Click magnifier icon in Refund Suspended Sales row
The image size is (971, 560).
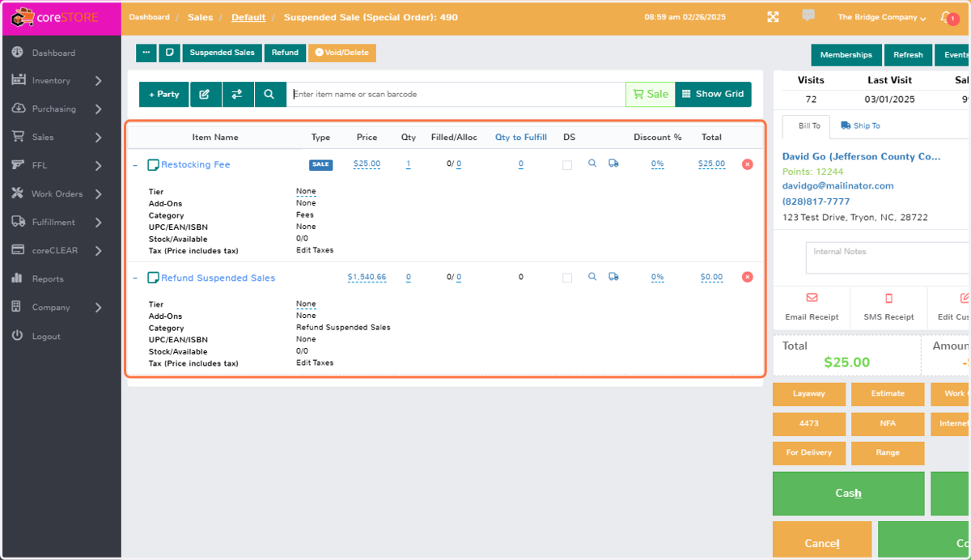tap(592, 277)
